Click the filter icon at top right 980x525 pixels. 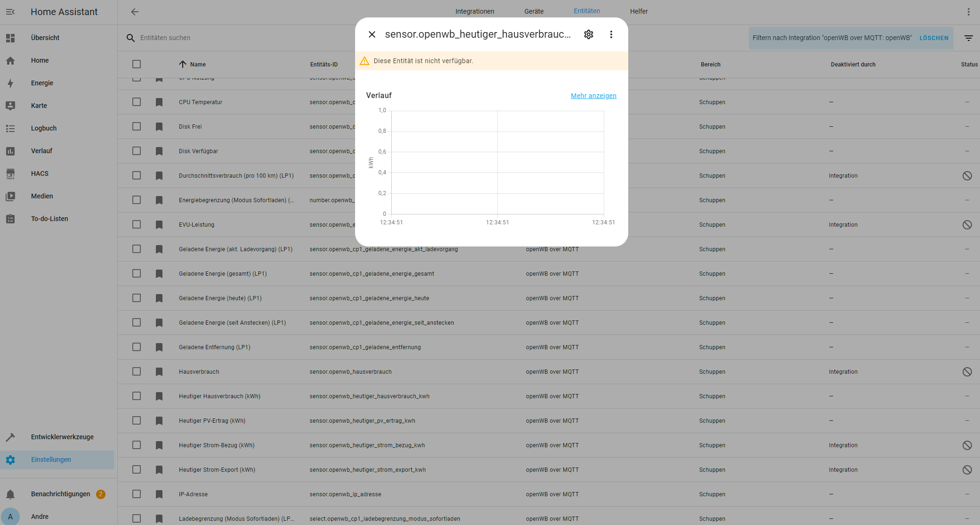pos(968,38)
